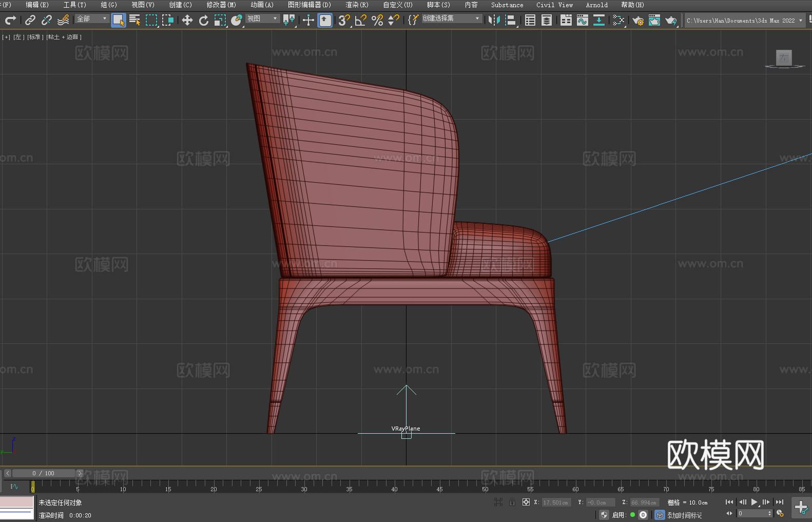Toggle Window/Crossing selection mode

pos(168,20)
